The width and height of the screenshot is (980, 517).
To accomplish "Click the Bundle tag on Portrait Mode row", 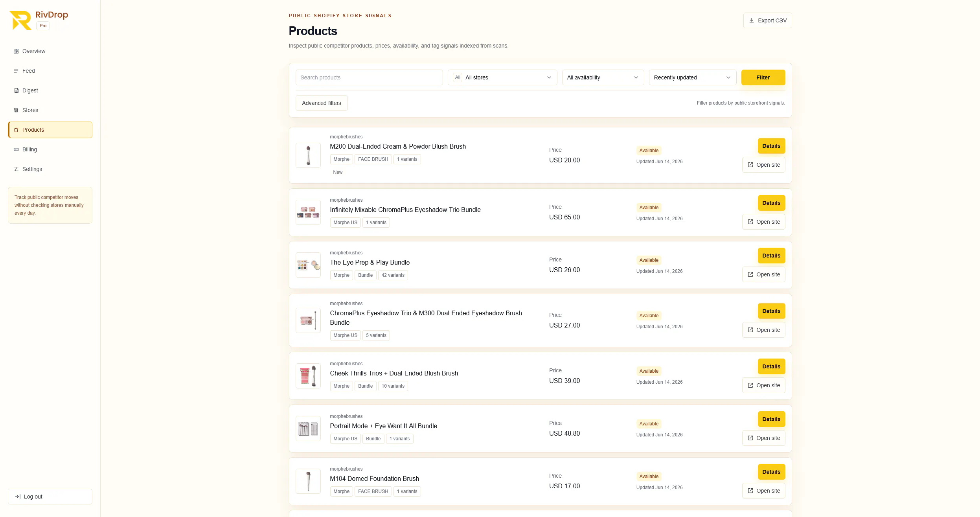I will tap(373, 439).
